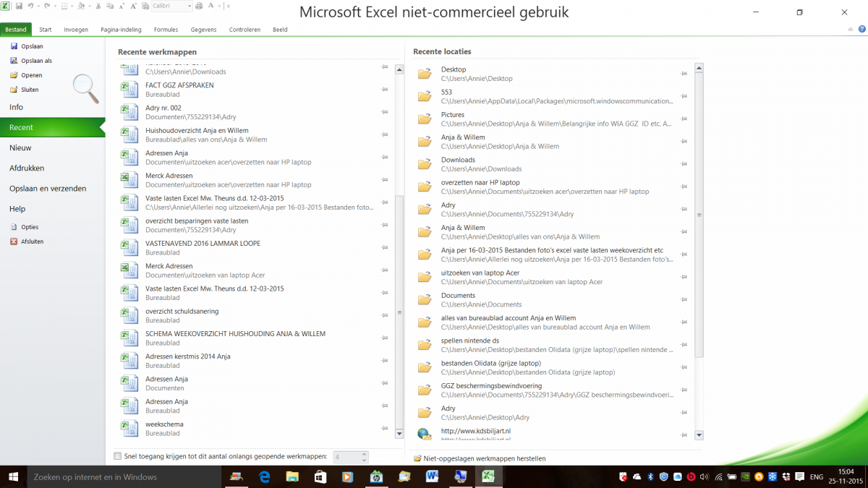Open Opties in the sidebar
868x488 pixels.
30,227
